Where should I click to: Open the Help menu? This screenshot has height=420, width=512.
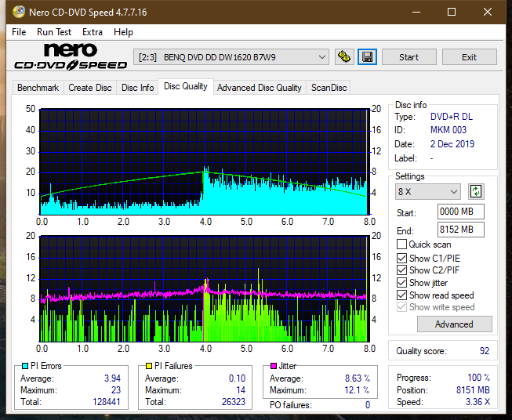123,32
